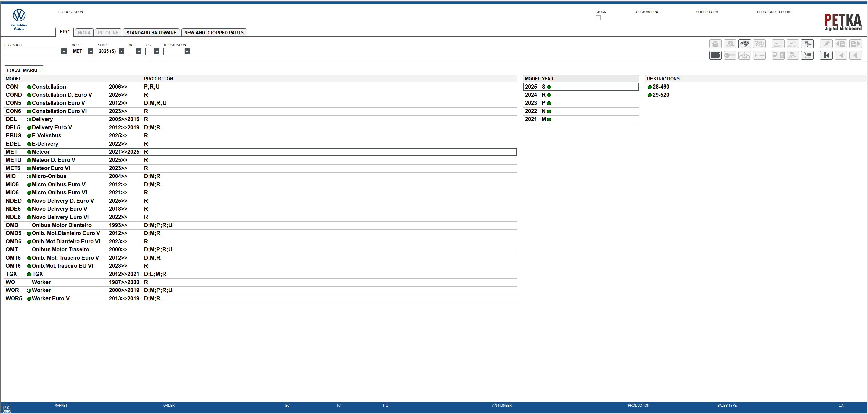Open the MODEL dropdown showing MET
The image size is (868, 414).
click(91, 51)
